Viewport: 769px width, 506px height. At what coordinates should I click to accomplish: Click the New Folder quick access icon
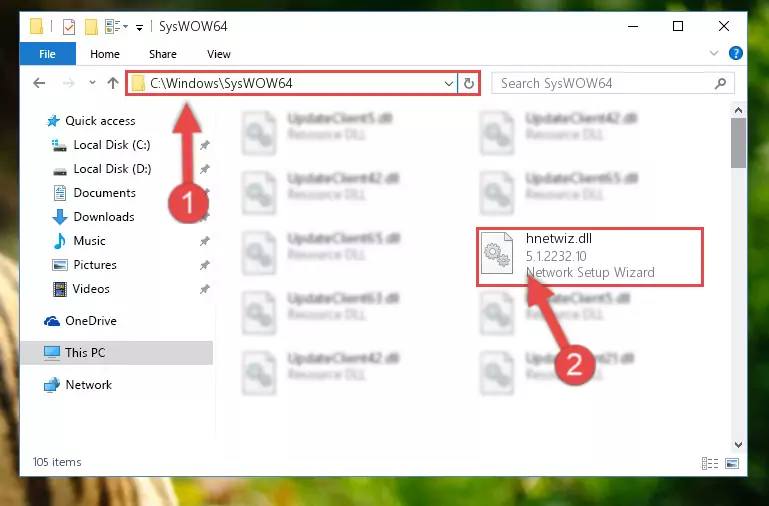pos(91,26)
